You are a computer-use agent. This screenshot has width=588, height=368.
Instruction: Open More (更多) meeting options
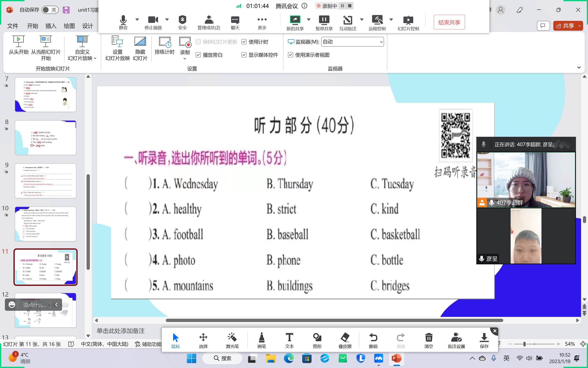262,23
